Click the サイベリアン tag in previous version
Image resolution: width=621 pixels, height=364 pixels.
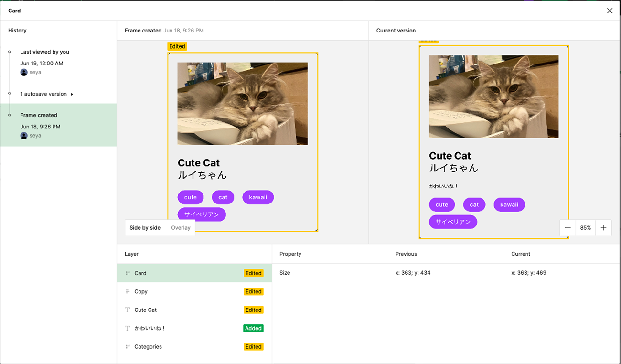tap(202, 214)
